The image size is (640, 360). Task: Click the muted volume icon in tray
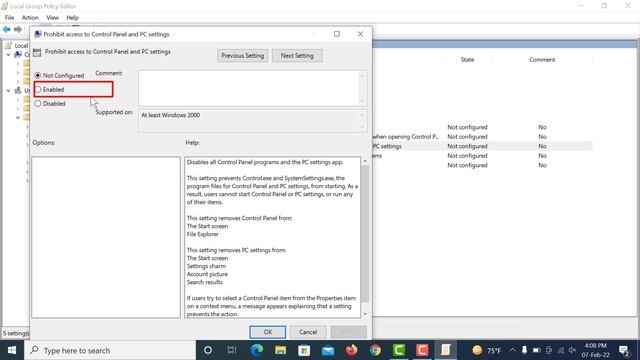(x=573, y=350)
